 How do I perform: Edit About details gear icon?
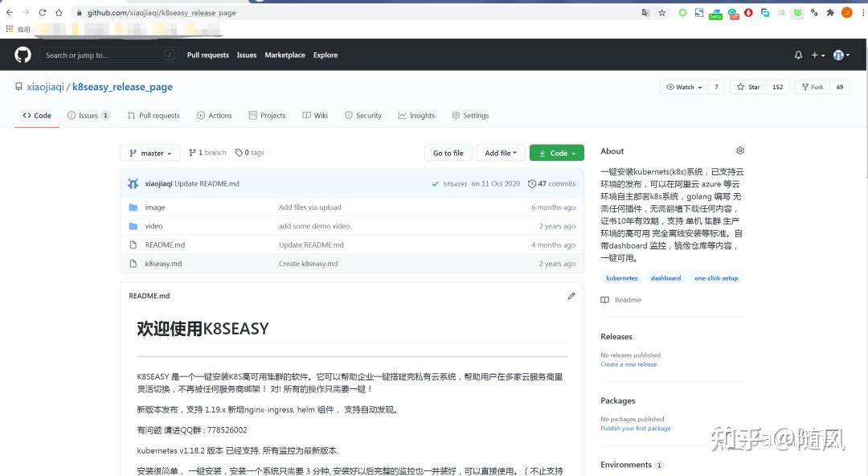(x=740, y=150)
